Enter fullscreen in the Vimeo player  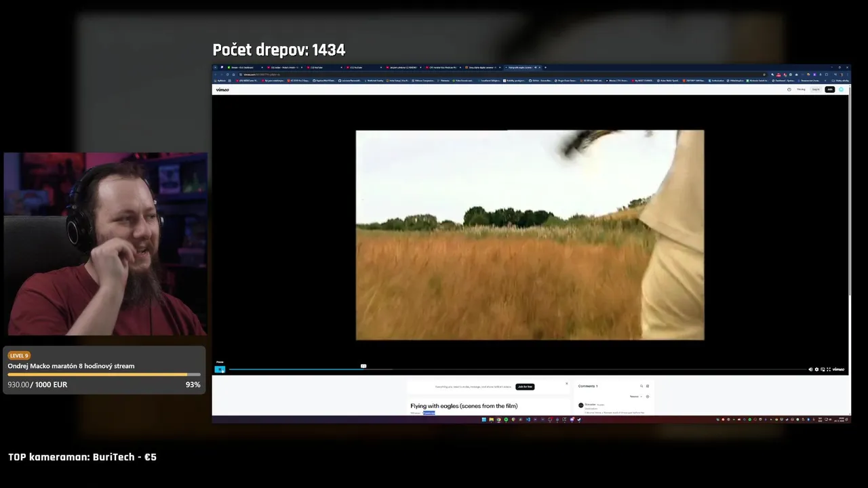[x=829, y=369]
